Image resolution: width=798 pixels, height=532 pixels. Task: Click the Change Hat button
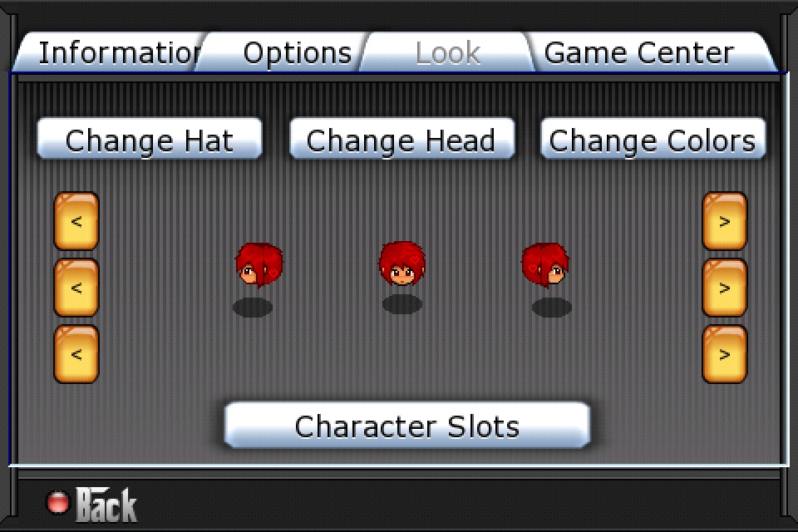pos(150,139)
